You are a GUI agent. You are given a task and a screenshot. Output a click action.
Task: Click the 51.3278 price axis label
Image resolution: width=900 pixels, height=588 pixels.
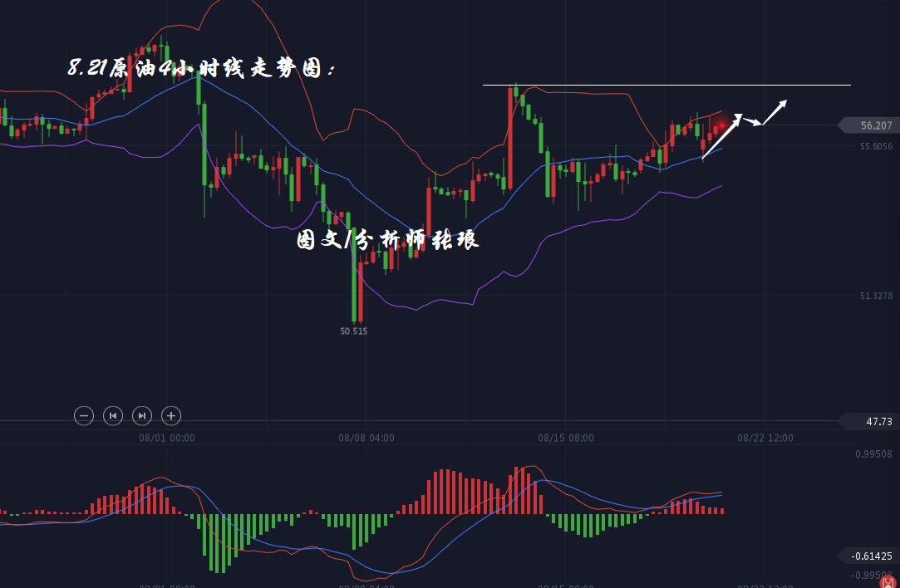(876, 296)
